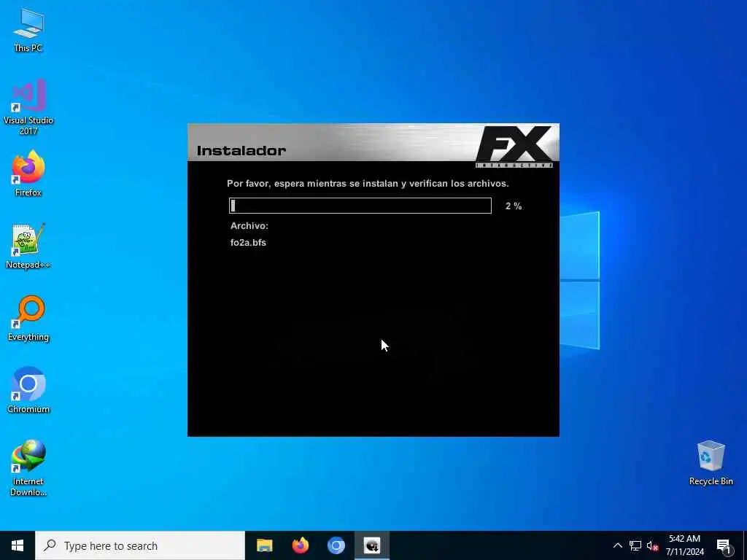The height and width of the screenshot is (560, 747).
Task: Launch the Everything search shortcut
Action: 28,318
